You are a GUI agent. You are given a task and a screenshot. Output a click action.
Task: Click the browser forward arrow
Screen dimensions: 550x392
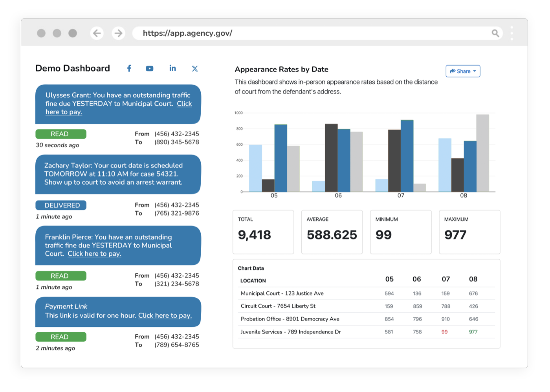118,33
